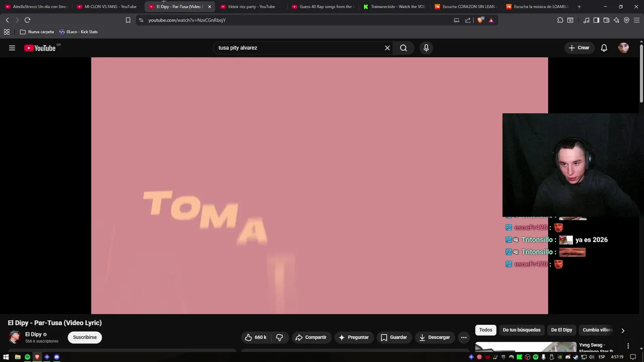Image resolution: width=644 pixels, height=362 pixels.
Task: Clear the search box with the X
Action: (x=387, y=48)
